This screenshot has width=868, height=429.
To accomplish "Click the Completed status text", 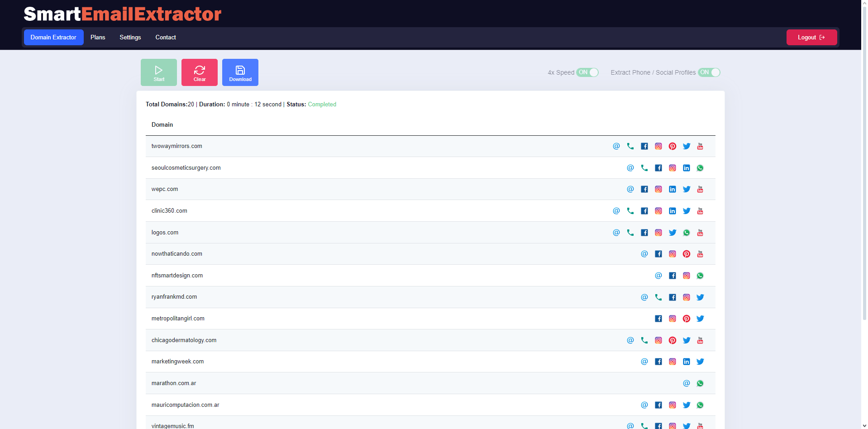I will coord(322,105).
